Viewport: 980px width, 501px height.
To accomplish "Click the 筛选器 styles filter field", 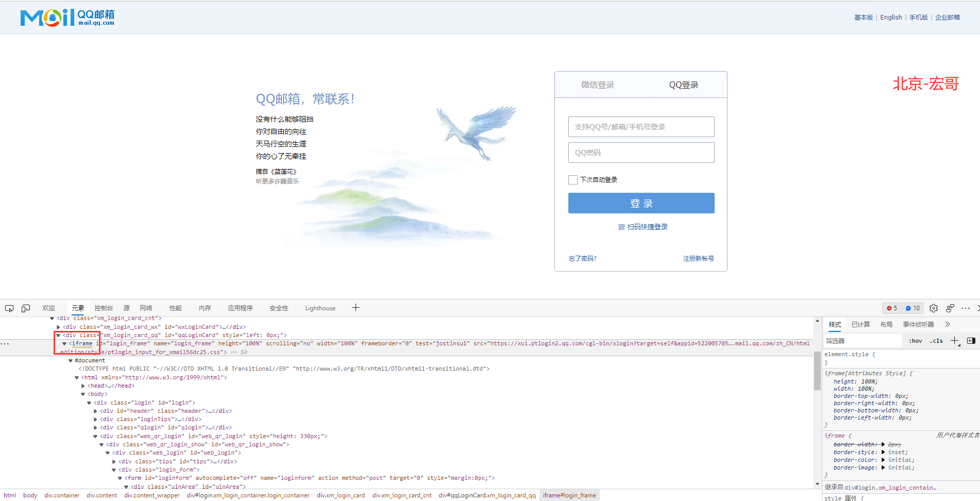I will (x=863, y=340).
